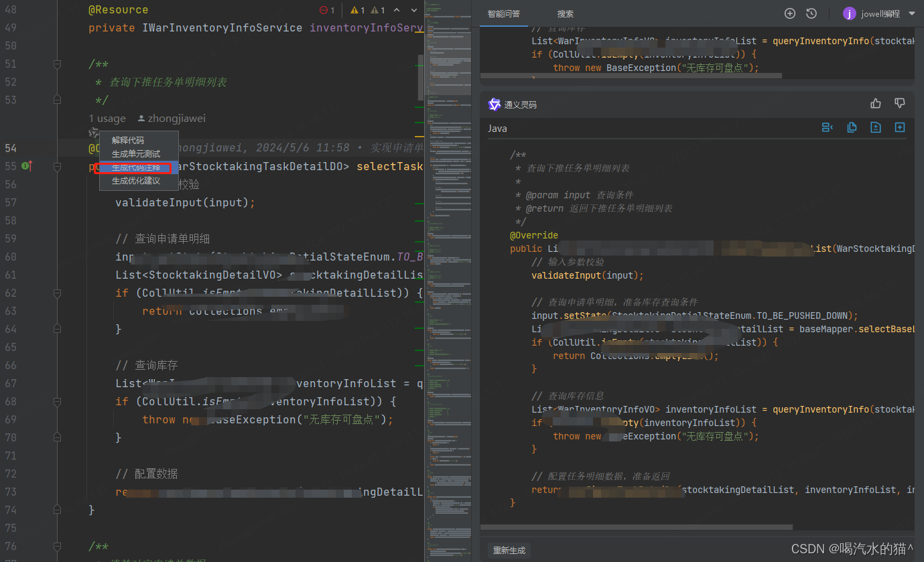Click line number 54 in the gutter
The width and height of the screenshot is (924, 562).
pyautogui.click(x=11, y=148)
